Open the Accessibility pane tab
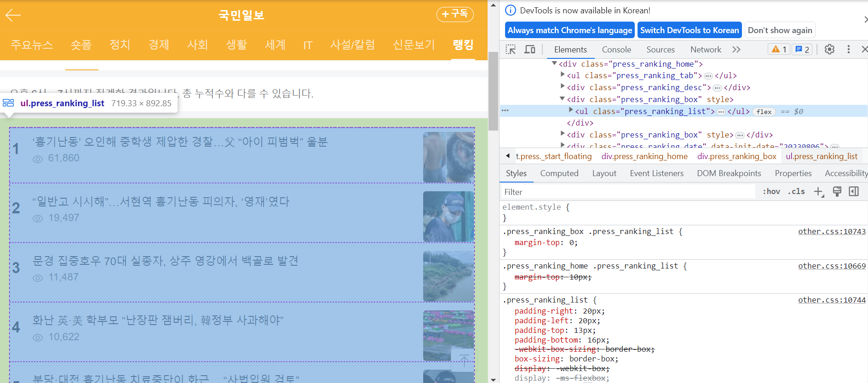The image size is (868, 383). tap(845, 173)
